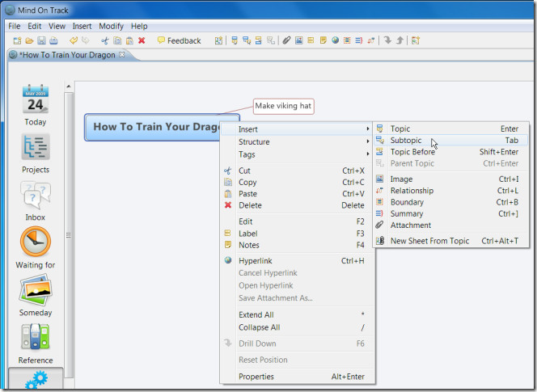Open the Modify menu
The image size is (537, 392).
click(x=111, y=26)
